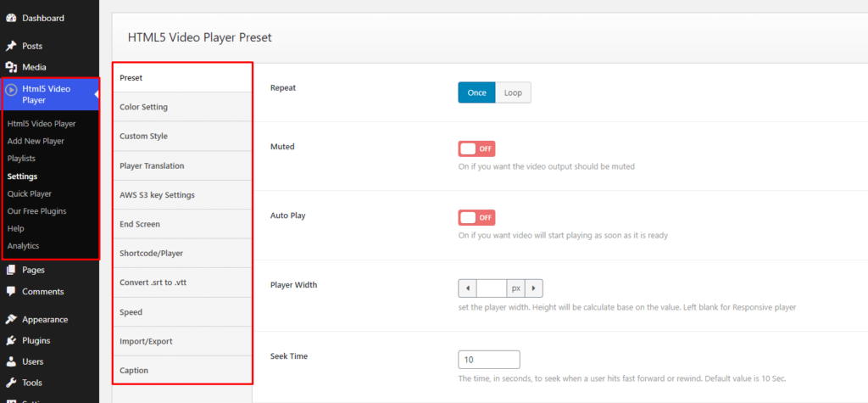Viewport: 868px width, 403px height.
Task: Open Analytics in the sidebar
Action: tap(23, 246)
